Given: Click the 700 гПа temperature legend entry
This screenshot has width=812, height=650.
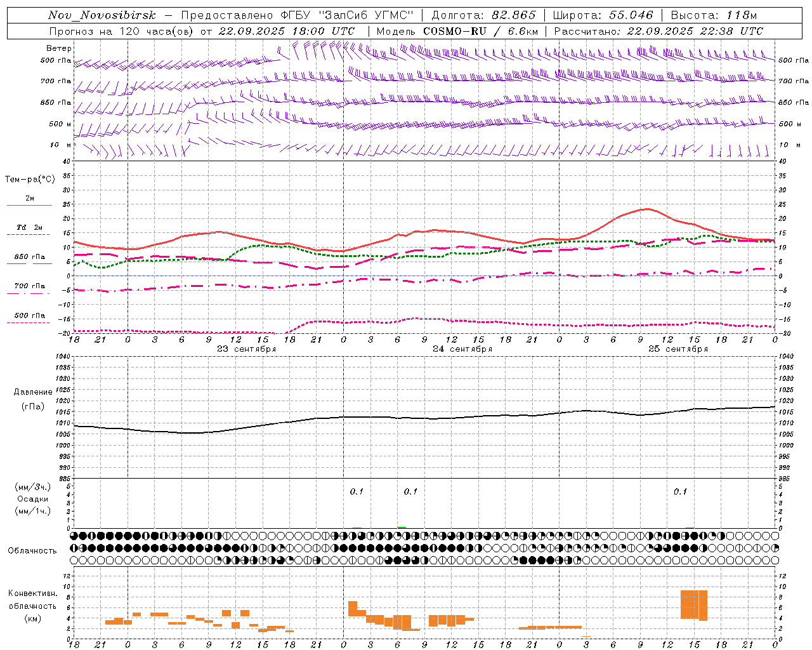Looking at the screenshot, I should (x=29, y=286).
